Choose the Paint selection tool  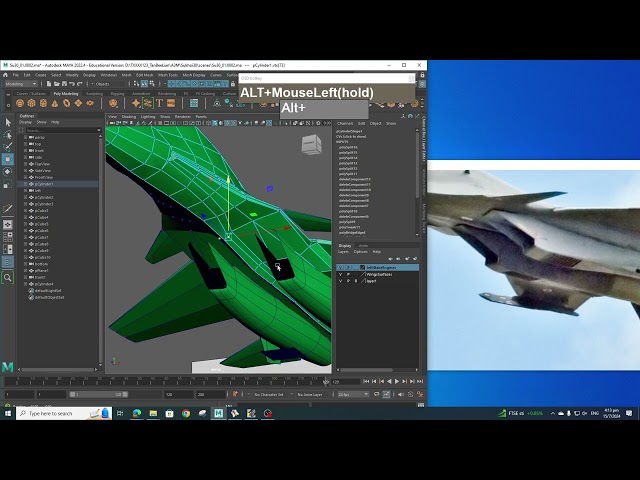[8, 147]
